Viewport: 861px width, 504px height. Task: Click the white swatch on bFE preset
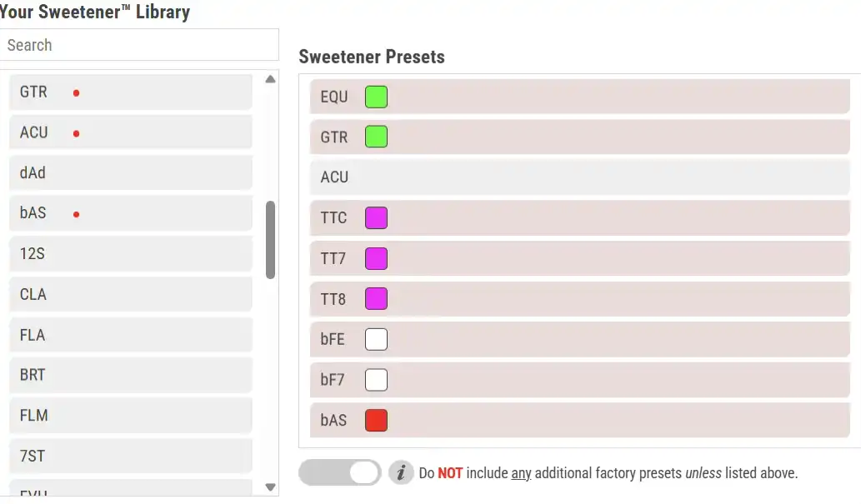376,339
